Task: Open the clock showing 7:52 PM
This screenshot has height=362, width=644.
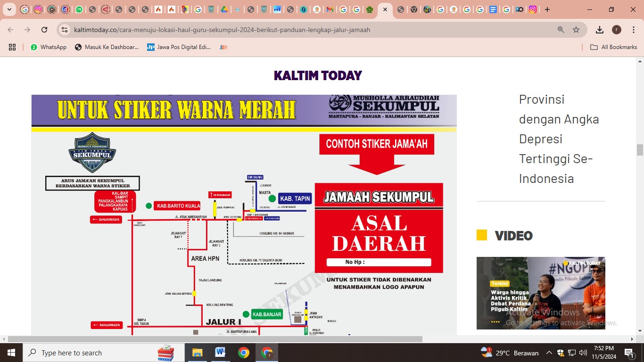Action: point(604,353)
